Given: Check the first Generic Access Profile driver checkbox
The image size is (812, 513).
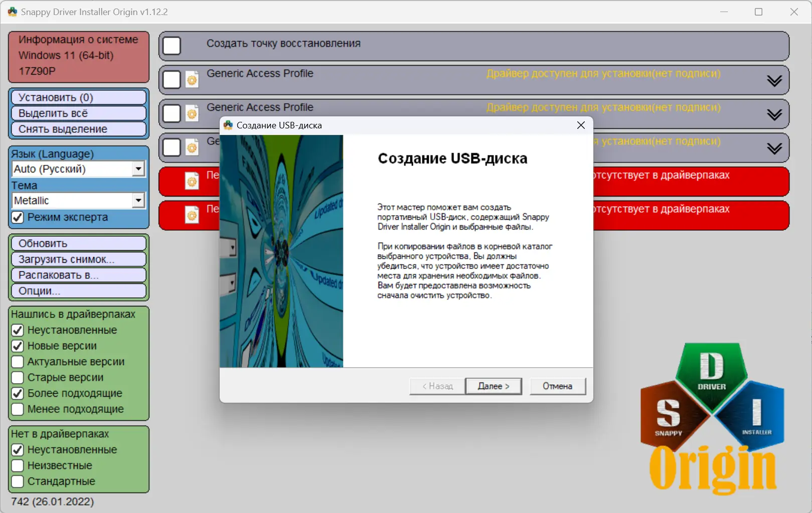Looking at the screenshot, I should pos(171,79).
